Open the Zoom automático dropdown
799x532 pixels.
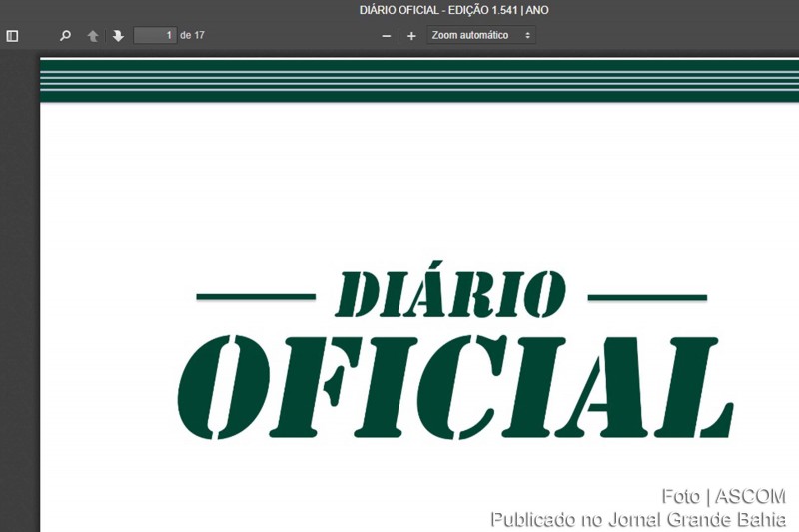[x=481, y=35]
